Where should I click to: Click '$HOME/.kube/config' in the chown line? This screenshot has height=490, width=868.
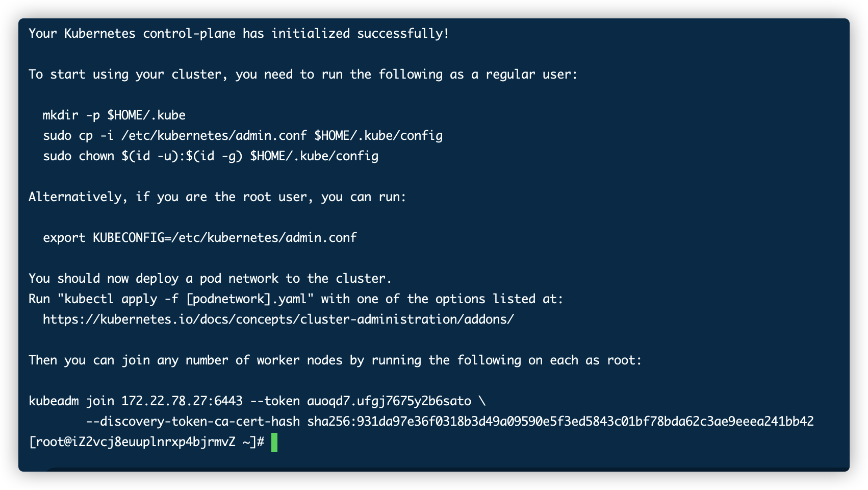314,156
